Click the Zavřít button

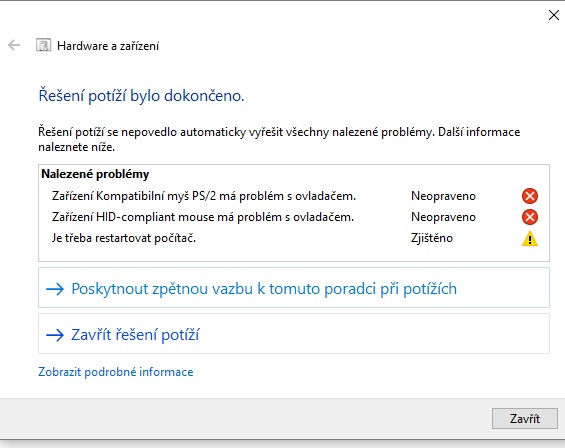525,418
